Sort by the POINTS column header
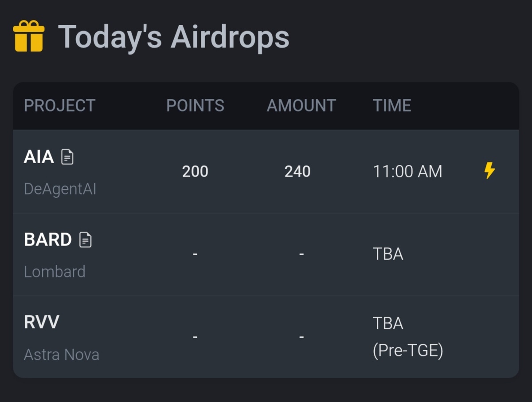The height and width of the screenshot is (402, 532). tap(195, 105)
